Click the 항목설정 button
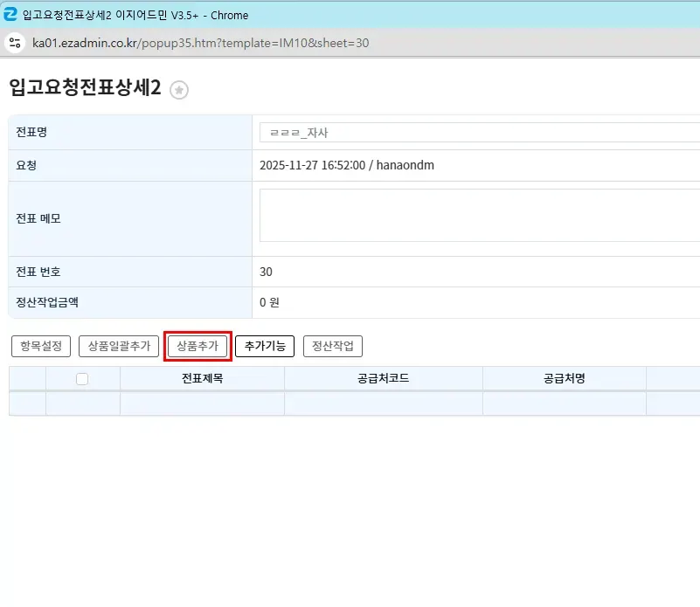This screenshot has width=700, height=607. [x=41, y=346]
